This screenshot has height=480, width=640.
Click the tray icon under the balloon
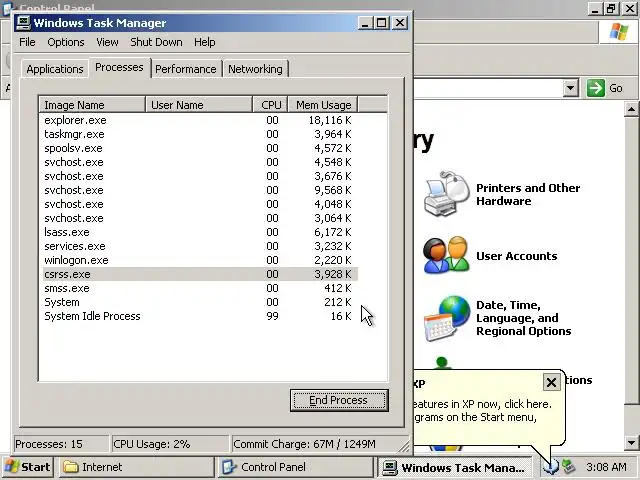pos(551,467)
